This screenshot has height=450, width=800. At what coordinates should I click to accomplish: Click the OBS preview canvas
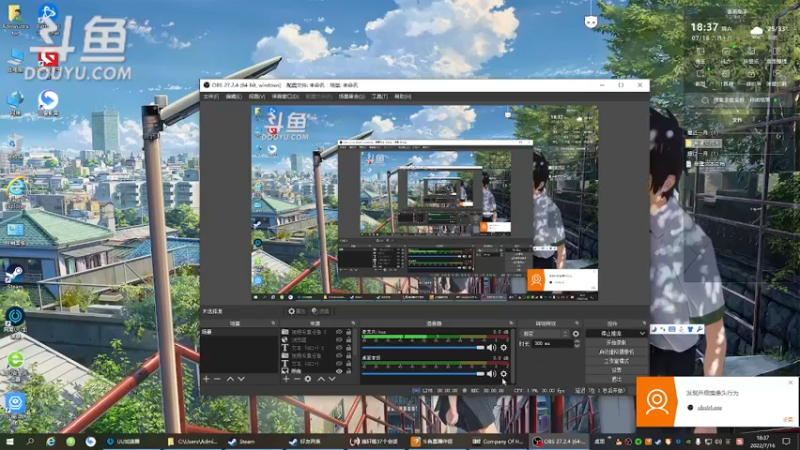click(x=424, y=203)
